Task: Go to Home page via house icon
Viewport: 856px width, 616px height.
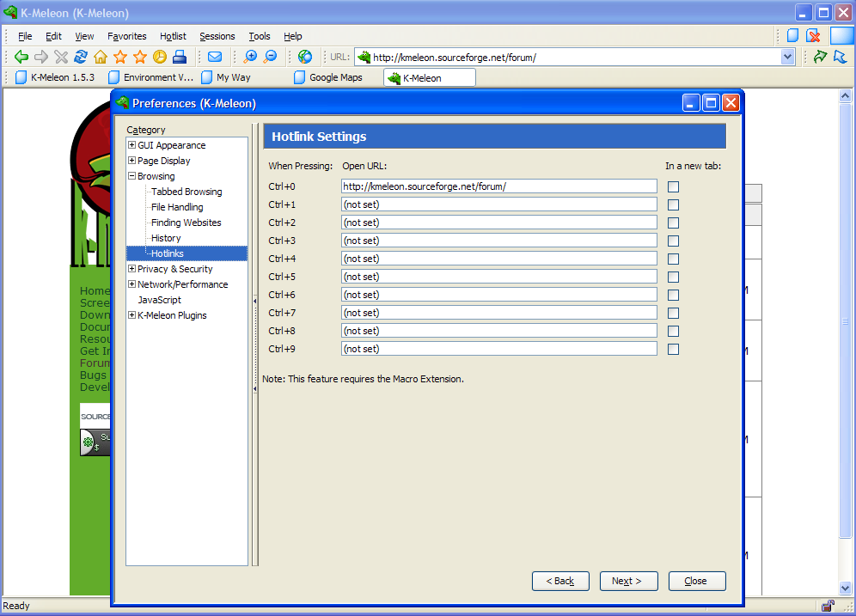Action: click(101, 57)
